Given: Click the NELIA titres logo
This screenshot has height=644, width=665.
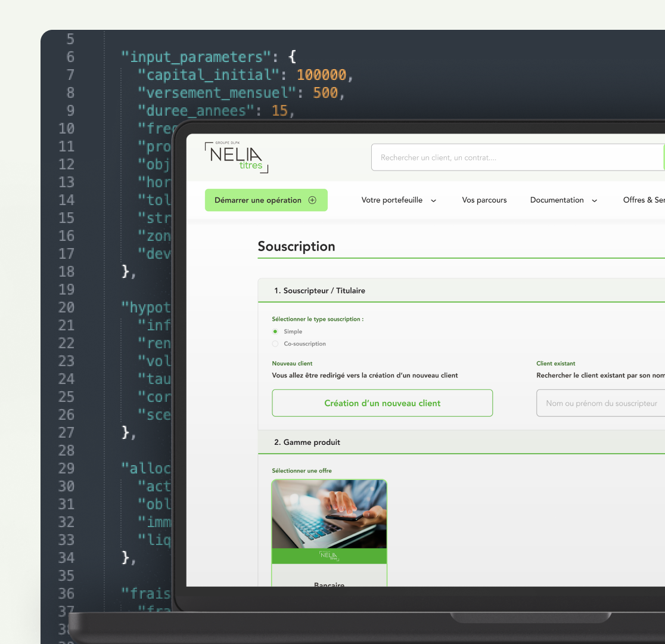Looking at the screenshot, I should point(236,157).
